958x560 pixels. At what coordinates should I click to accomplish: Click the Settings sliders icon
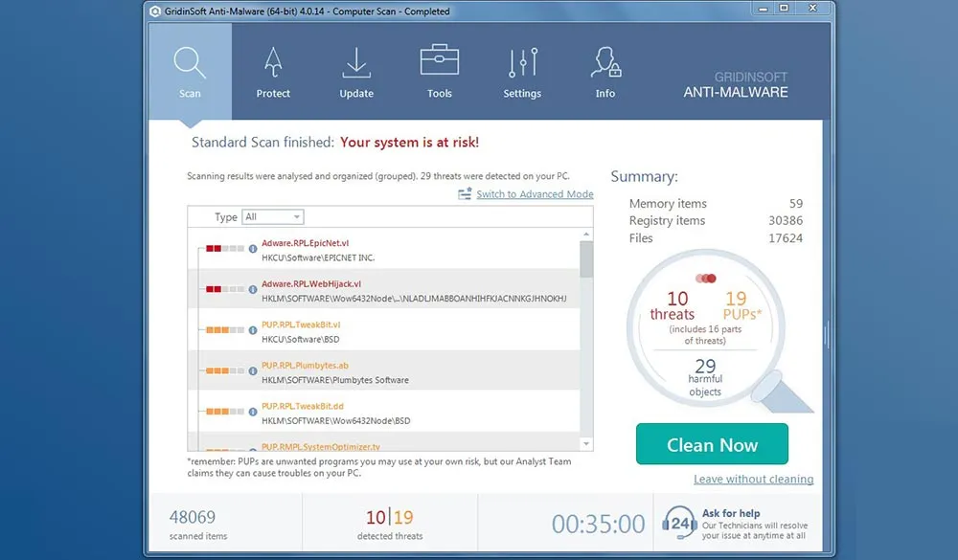tap(522, 61)
